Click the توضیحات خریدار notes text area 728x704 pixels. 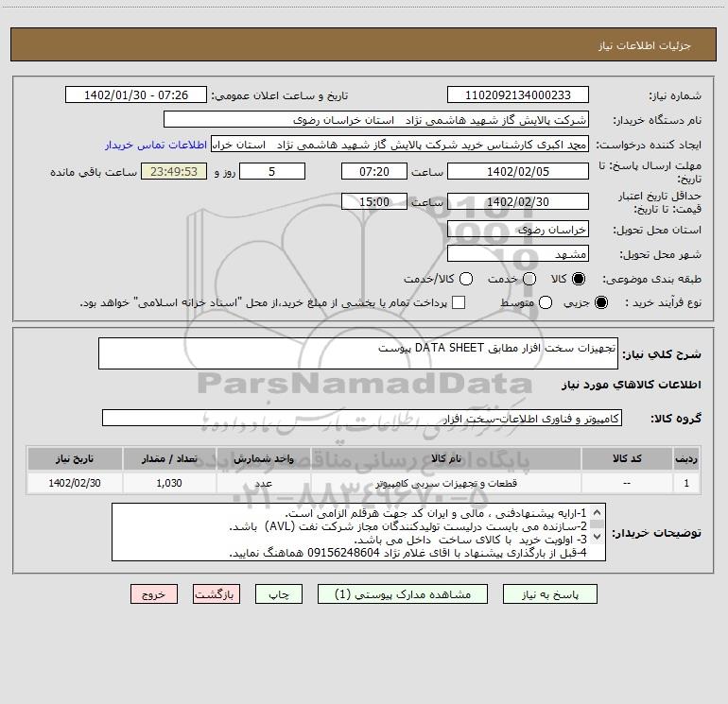(x=358, y=532)
